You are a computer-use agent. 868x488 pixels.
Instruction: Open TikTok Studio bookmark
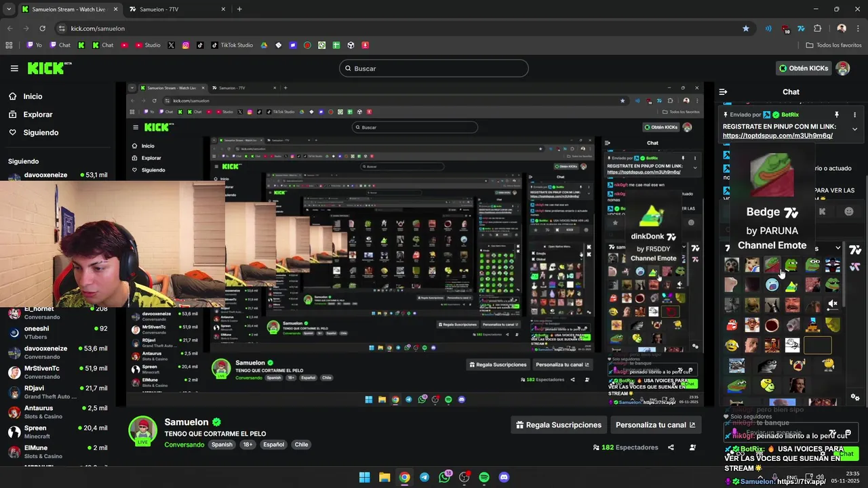pos(231,45)
